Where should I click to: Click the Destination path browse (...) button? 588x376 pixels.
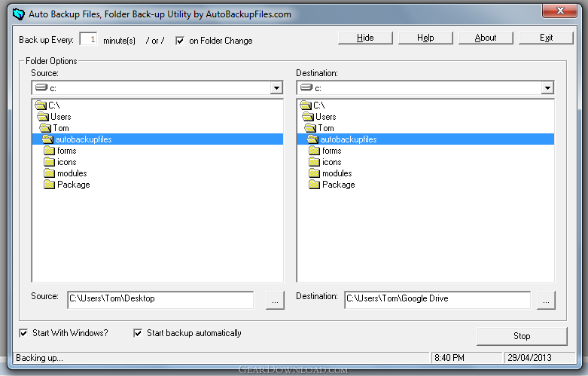click(x=546, y=300)
